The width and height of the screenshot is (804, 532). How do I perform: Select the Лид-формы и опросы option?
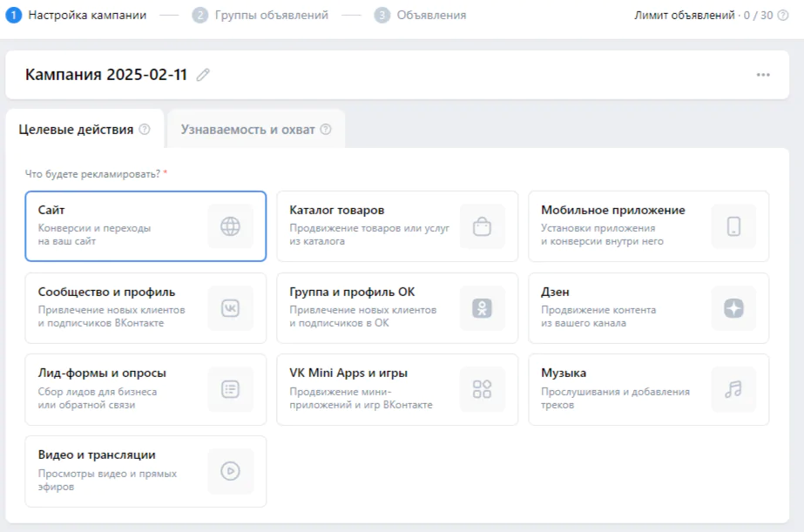[145, 389]
